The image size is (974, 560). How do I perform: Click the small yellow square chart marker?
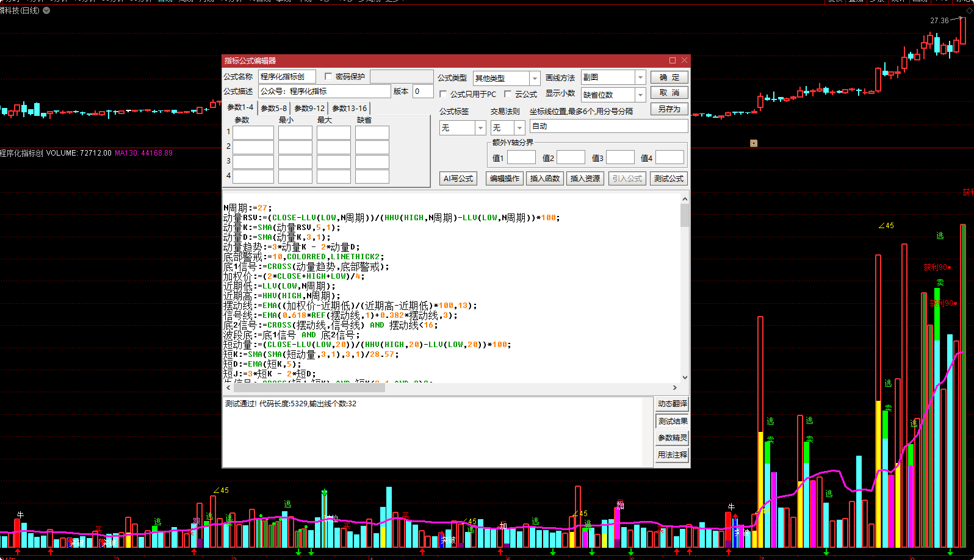(754, 143)
